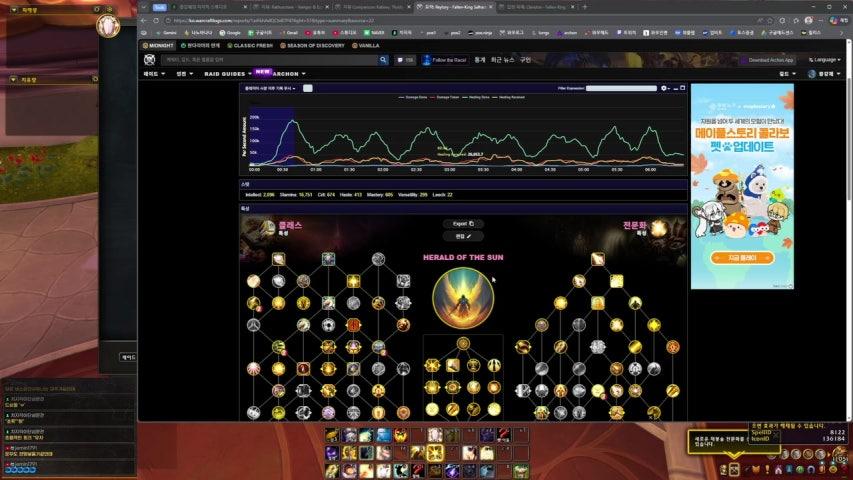Select the Season of Discovery version tab

coord(312,46)
